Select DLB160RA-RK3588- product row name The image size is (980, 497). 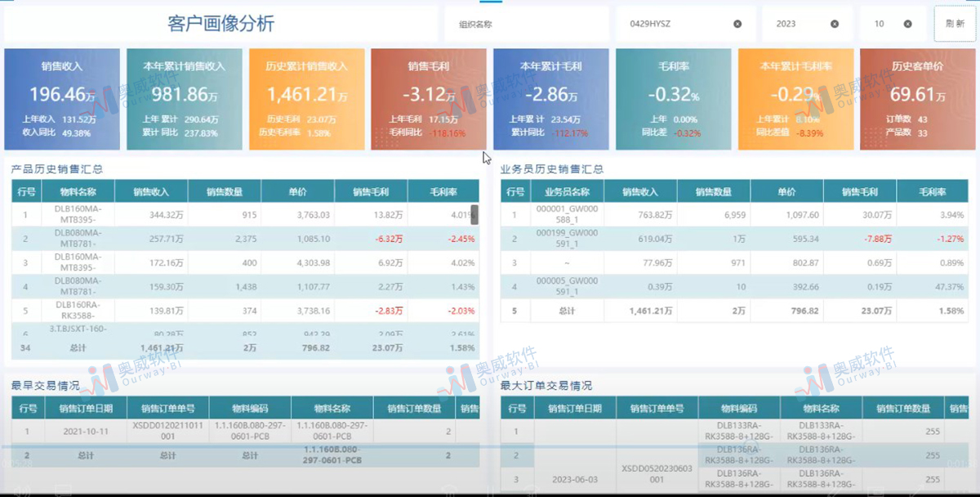click(79, 310)
